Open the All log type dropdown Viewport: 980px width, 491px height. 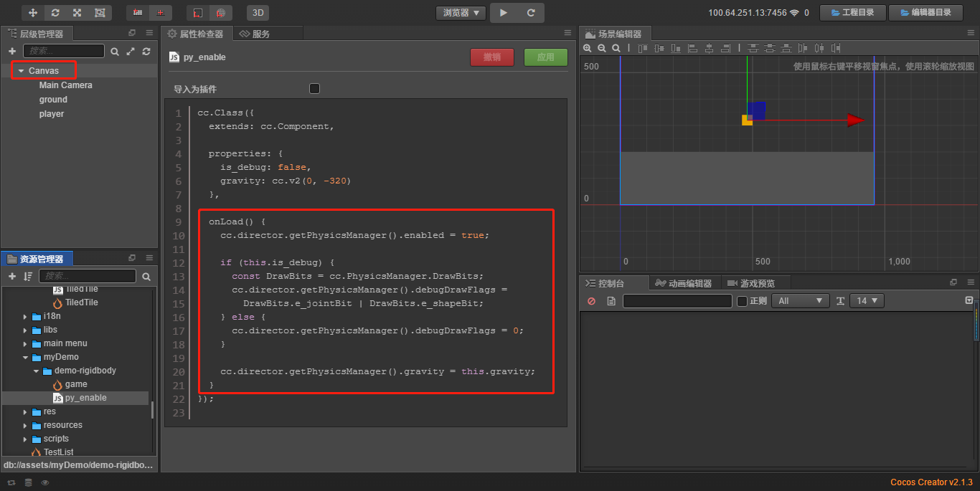(801, 301)
